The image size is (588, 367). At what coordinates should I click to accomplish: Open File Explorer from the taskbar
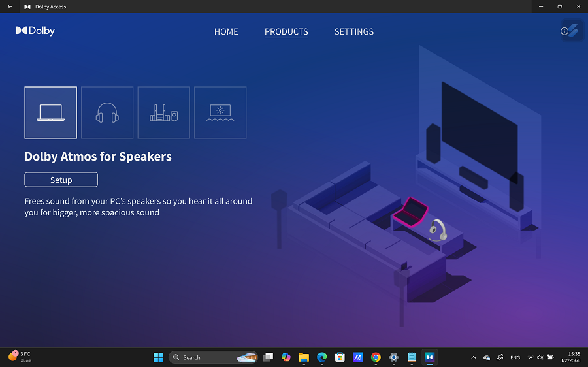[304, 357]
